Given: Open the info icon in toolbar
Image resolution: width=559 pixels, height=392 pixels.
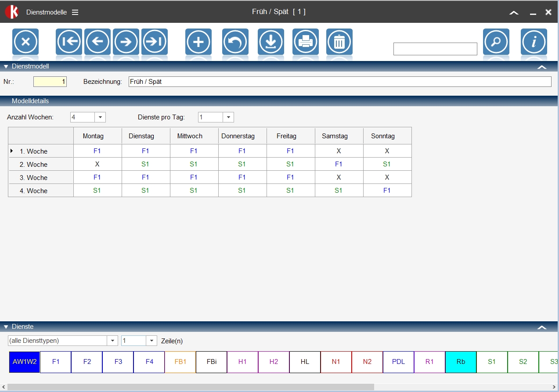Looking at the screenshot, I should (x=534, y=42).
